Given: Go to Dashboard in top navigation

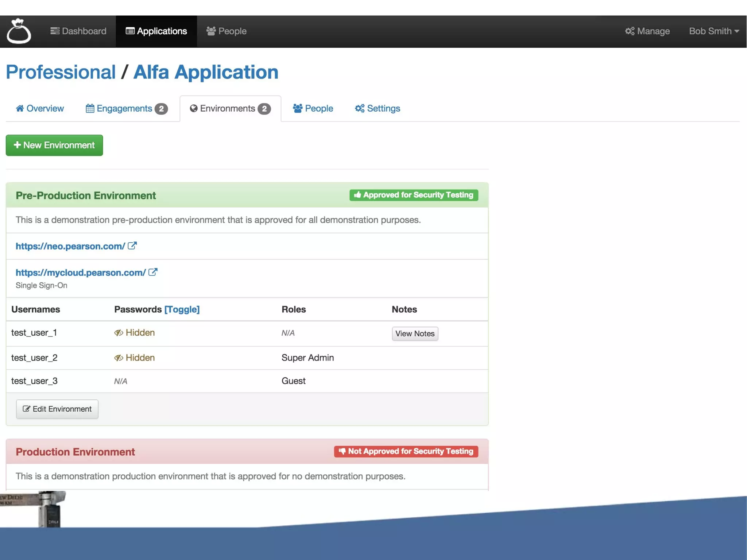Looking at the screenshot, I should pos(78,31).
